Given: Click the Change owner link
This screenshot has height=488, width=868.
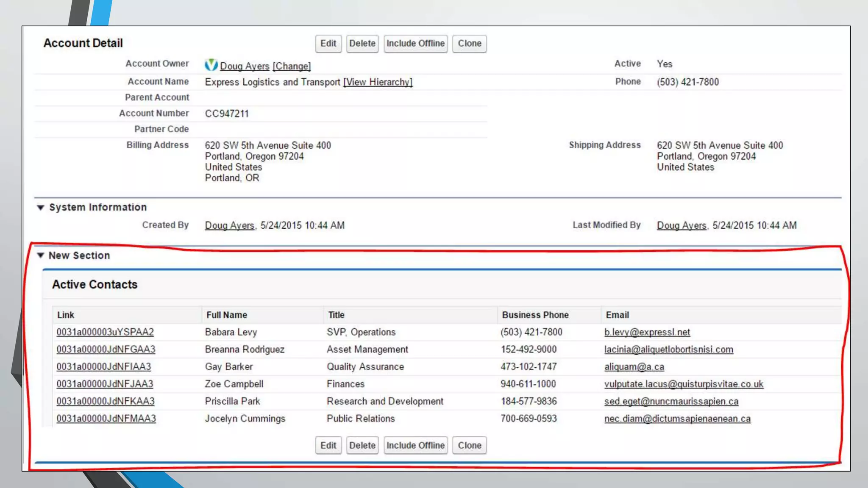Looking at the screenshot, I should pyautogui.click(x=292, y=66).
